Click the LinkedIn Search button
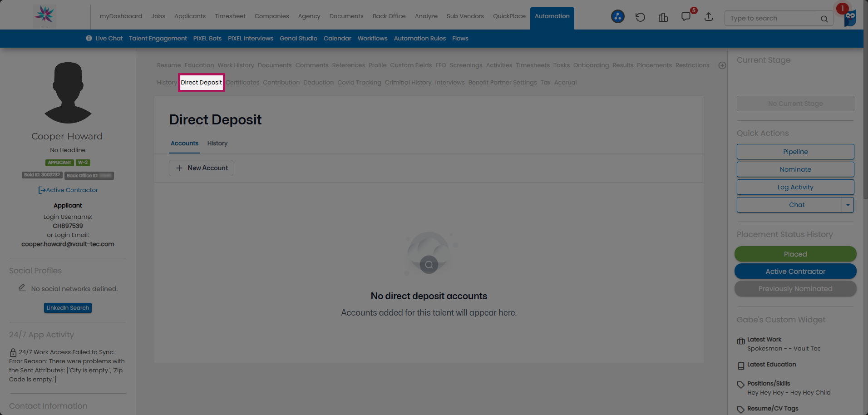This screenshot has width=868, height=415. coord(68,308)
